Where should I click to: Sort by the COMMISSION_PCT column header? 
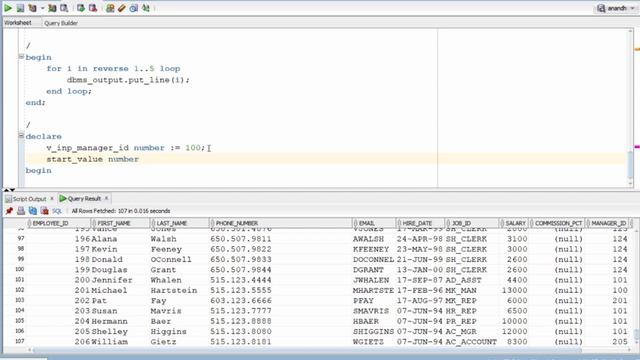tap(558, 223)
